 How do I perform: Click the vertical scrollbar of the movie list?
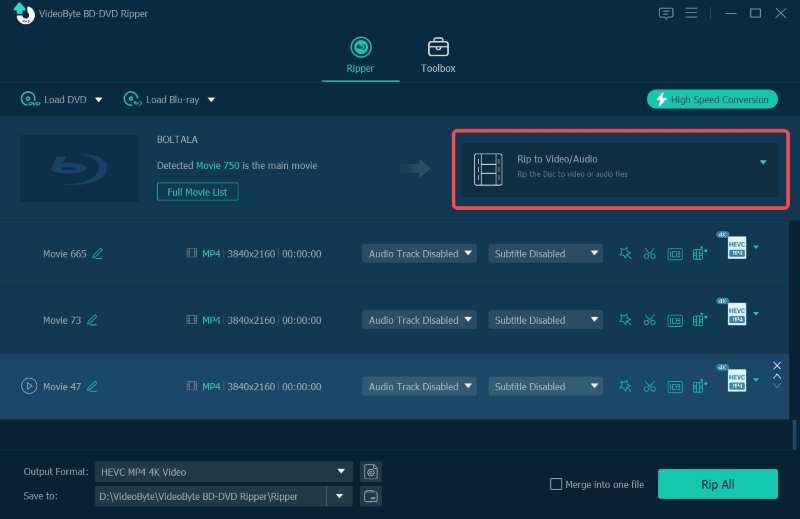(794, 435)
